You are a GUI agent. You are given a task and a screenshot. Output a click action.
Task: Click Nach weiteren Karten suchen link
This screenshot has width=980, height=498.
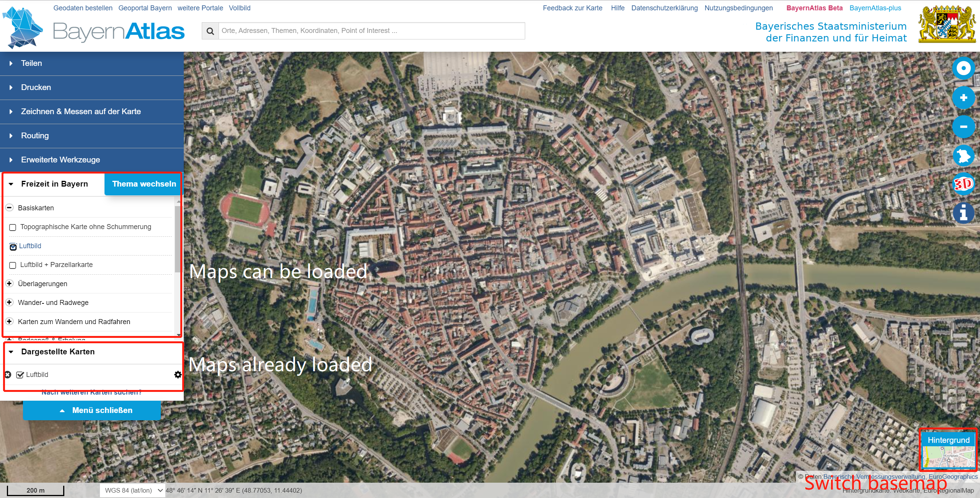point(92,392)
